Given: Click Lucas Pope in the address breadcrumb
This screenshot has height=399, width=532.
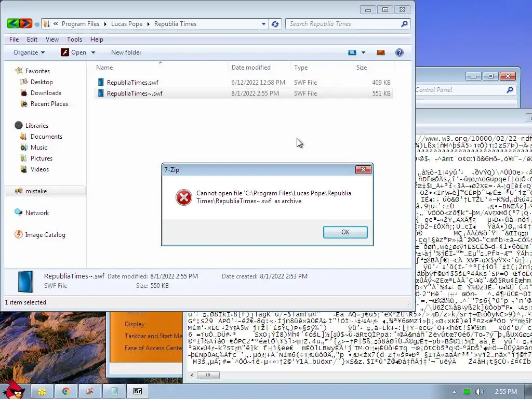Looking at the screenshot, I should (127, 24).
